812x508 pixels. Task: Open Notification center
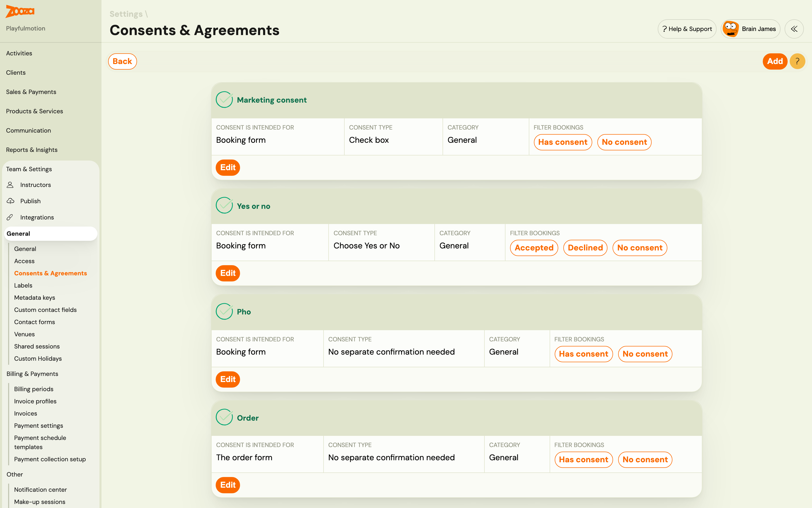click(x=40, y=490)
